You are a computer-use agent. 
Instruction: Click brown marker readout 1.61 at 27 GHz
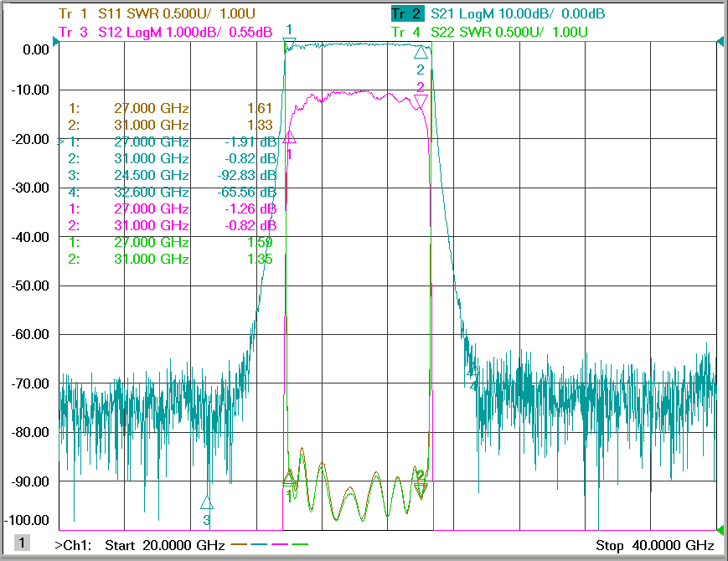coord(260,108)
